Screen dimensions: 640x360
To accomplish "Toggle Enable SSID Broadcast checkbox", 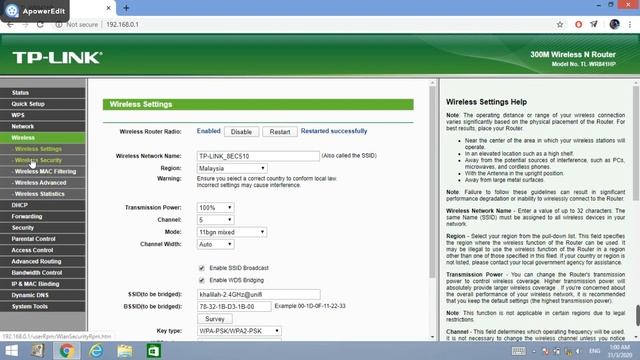I will [x=202, y=268].
